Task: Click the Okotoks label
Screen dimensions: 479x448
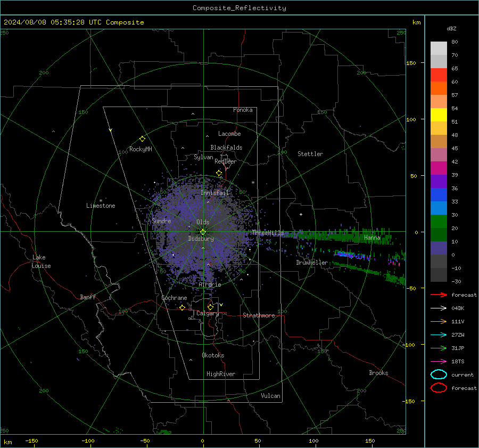Action: click(213, 355)
